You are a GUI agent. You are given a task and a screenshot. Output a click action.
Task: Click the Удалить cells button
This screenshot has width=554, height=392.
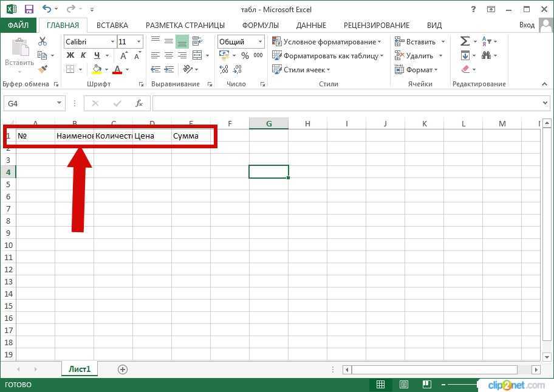[x=414, y=56]
